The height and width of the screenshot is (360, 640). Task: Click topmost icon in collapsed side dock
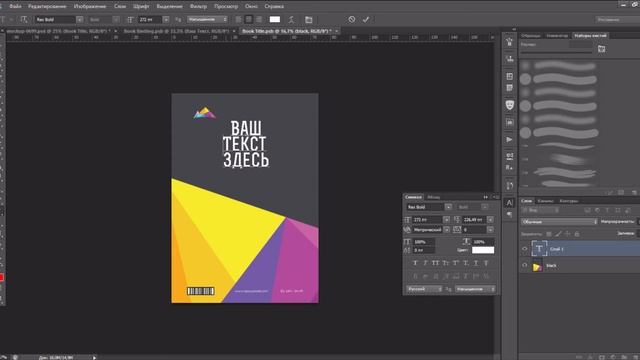509,42
